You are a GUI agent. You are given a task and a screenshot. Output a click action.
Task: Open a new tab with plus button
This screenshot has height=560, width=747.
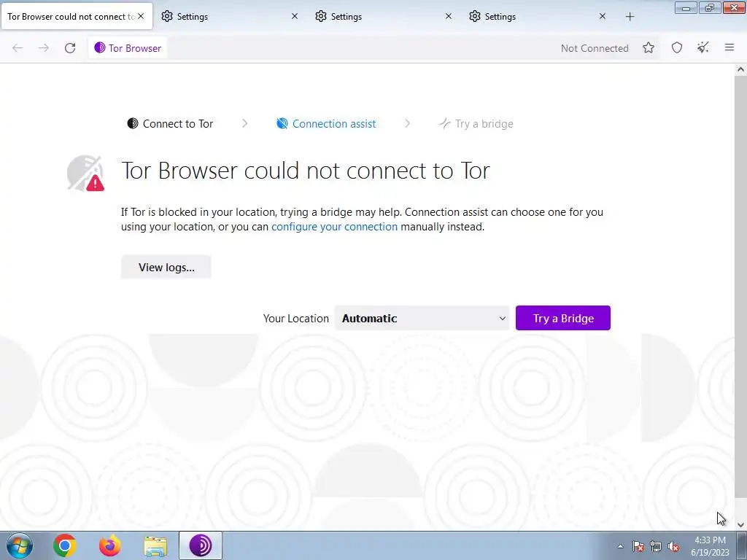coord(630,17)
